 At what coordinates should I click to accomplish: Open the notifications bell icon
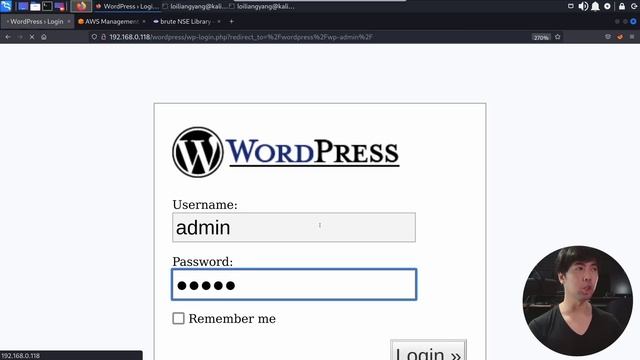coord(596,6)
